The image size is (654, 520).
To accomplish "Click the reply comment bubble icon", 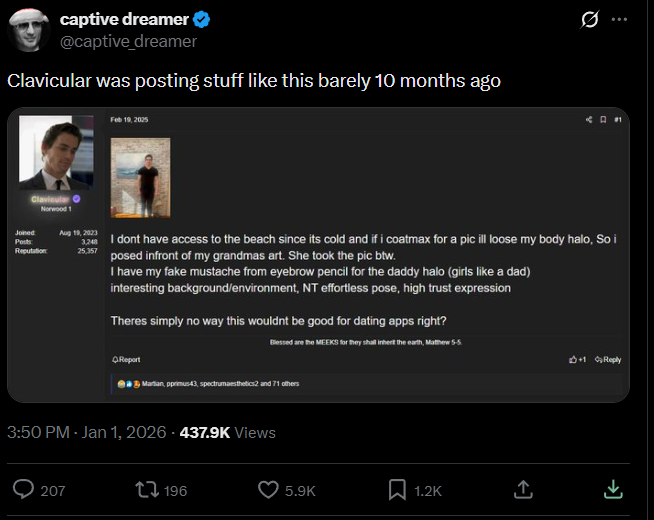I will (24, 489).
